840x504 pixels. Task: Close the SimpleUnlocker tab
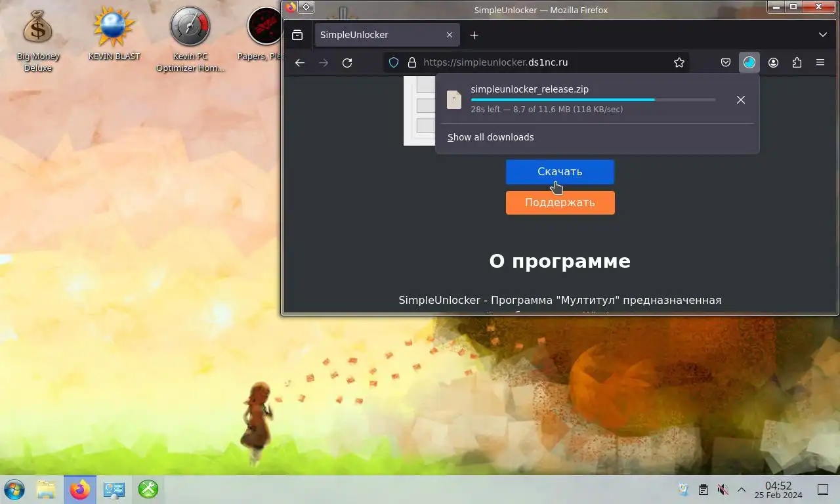(x=450, y=35)
